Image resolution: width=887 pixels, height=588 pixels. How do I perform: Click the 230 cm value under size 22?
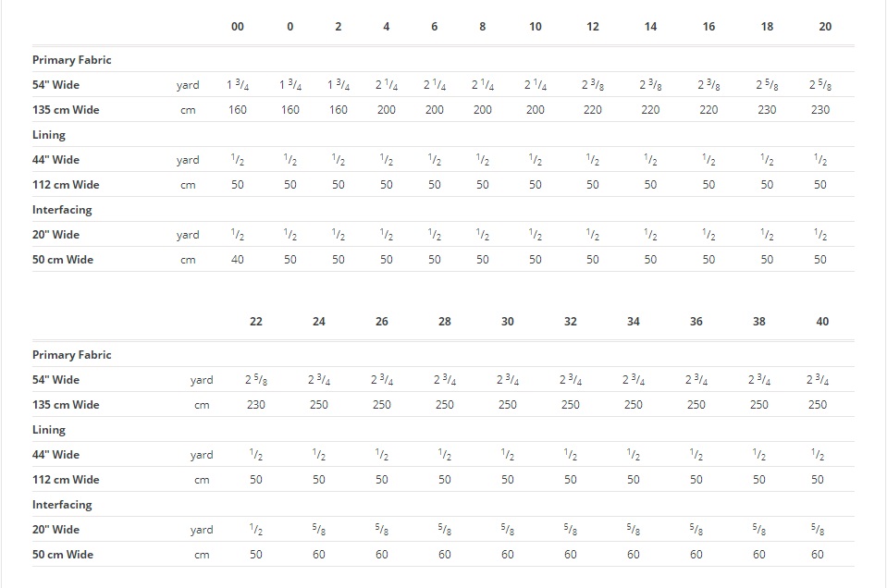[256, 405]
